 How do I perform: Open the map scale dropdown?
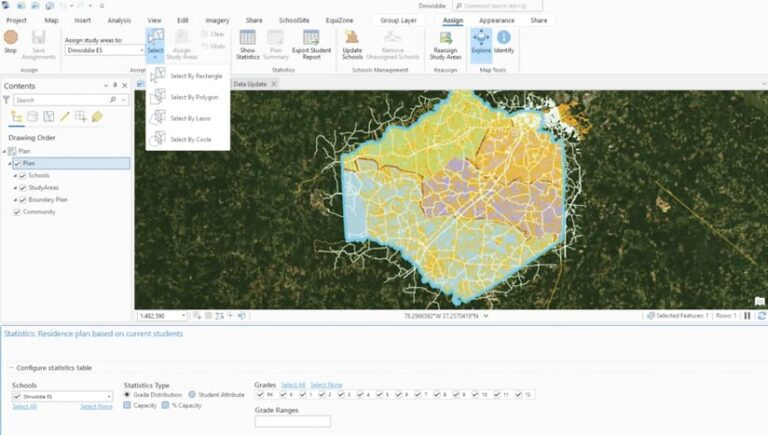tap(183, 316)
